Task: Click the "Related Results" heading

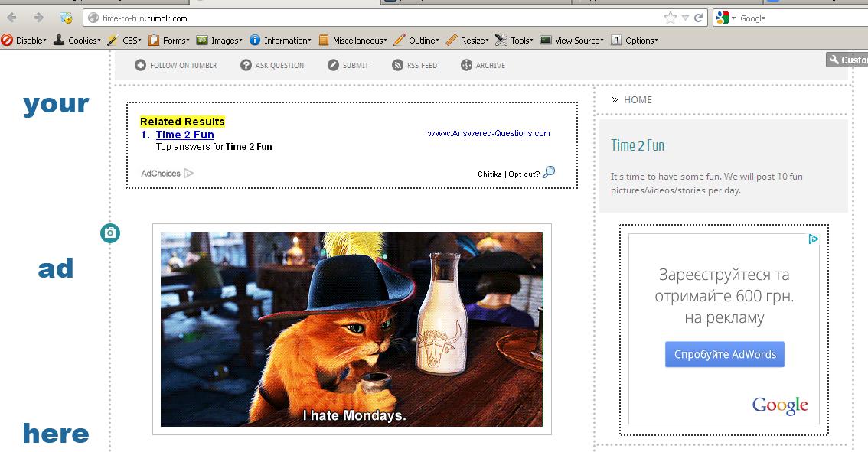Action: [182, 122]
